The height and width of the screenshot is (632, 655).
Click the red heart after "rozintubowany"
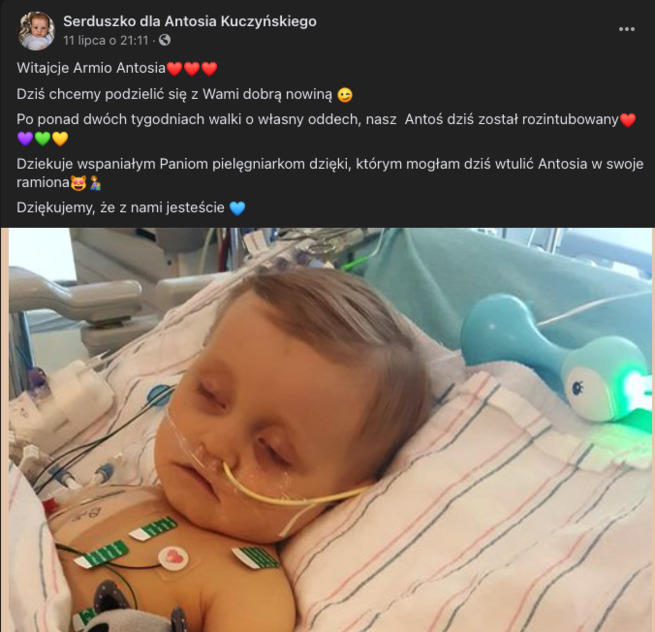627,120
